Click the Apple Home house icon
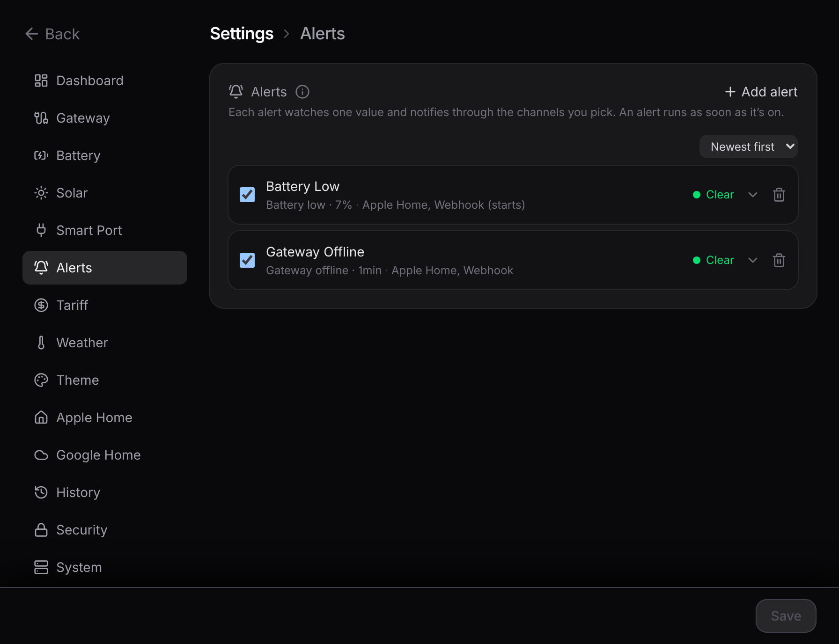 coord(41,417)
